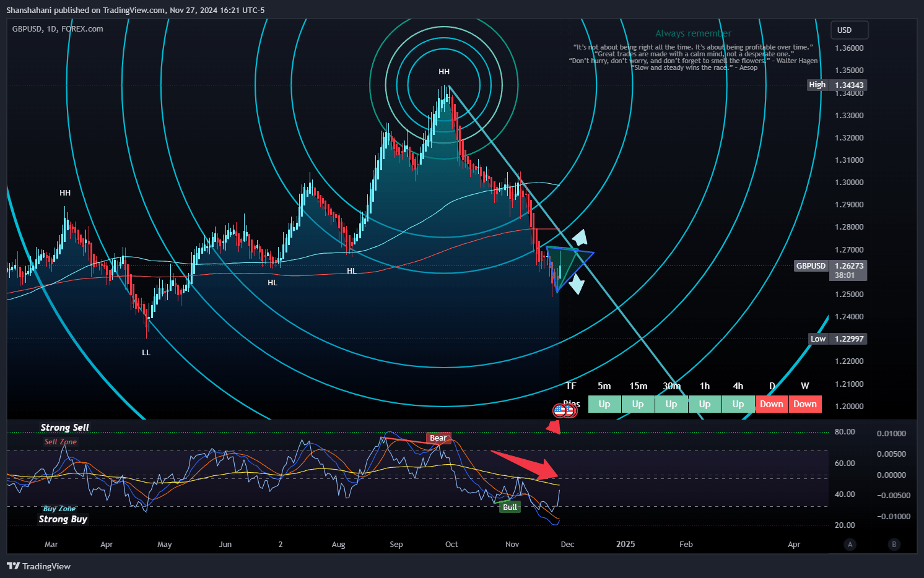Image resolution: width=924 pixels, height=578 pixels.
Task: Select the long red arrow in the indicator pane
Action: (525, 465)
